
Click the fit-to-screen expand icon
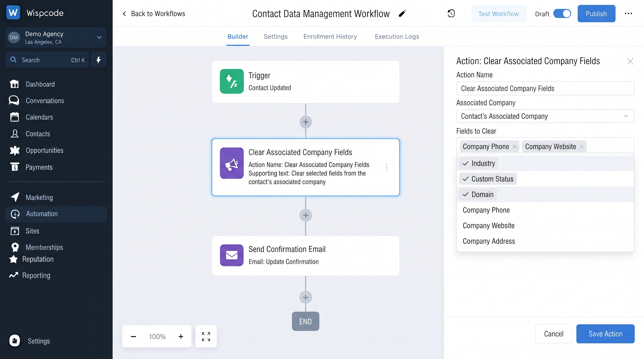coord(206,336)
